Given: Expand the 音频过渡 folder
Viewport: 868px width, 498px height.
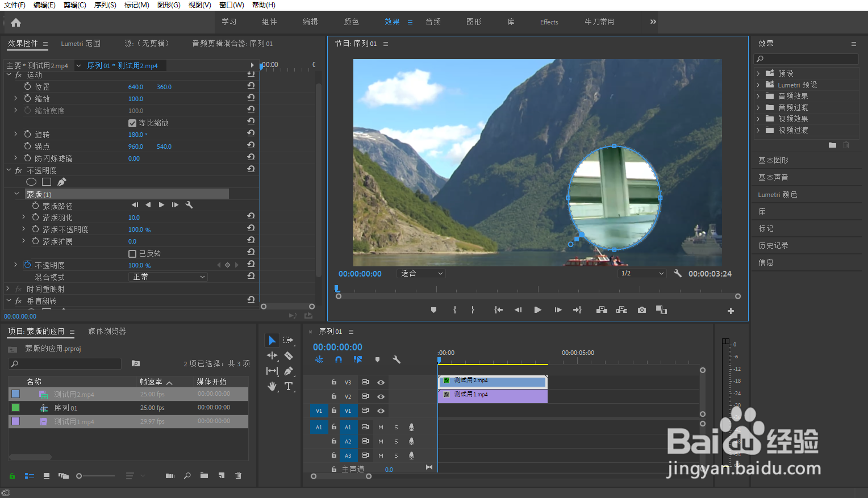Looking at the screenshot, I should [758, 107].
